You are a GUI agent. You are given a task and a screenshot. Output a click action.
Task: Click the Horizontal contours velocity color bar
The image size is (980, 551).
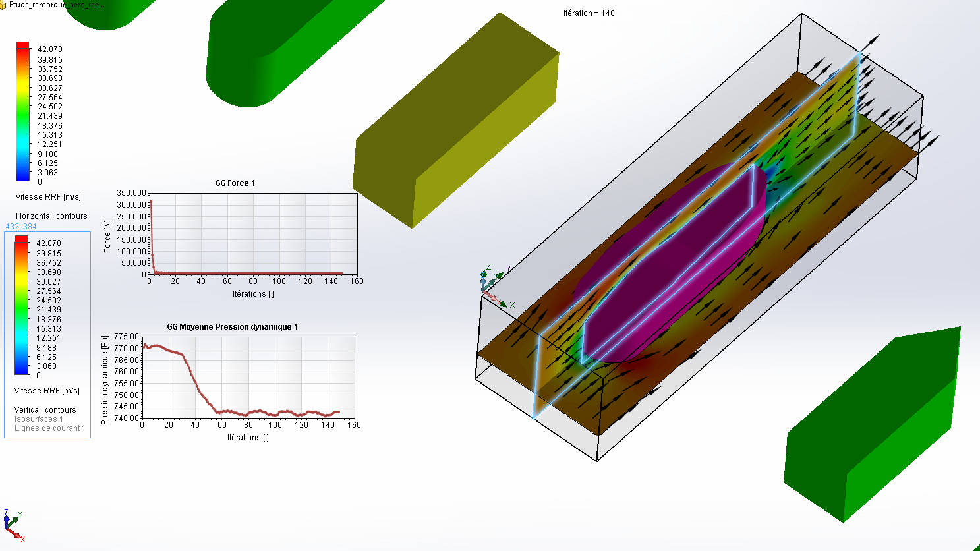(x=23, y=111)
